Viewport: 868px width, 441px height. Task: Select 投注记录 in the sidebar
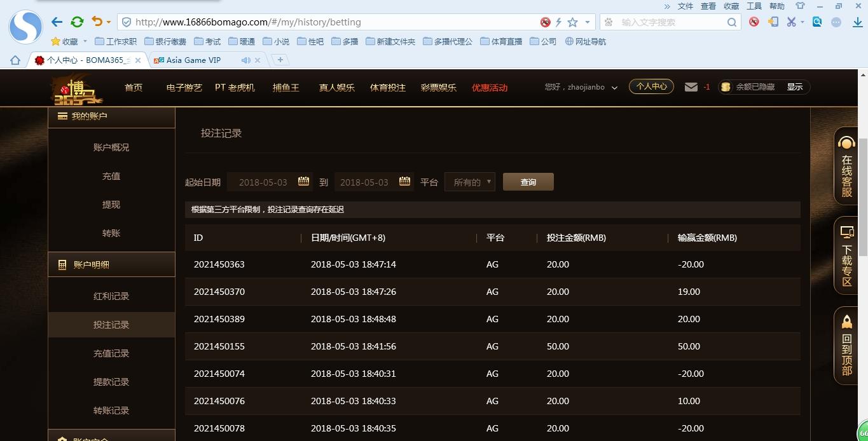[x=111, y=325]
